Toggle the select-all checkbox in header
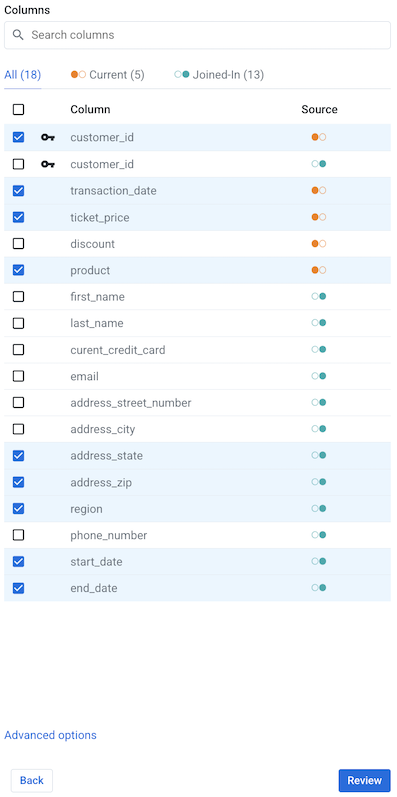 [18, 109]
